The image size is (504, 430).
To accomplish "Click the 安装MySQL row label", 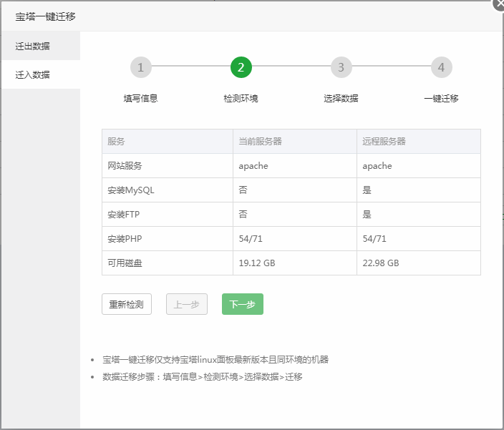I will 131,190.
